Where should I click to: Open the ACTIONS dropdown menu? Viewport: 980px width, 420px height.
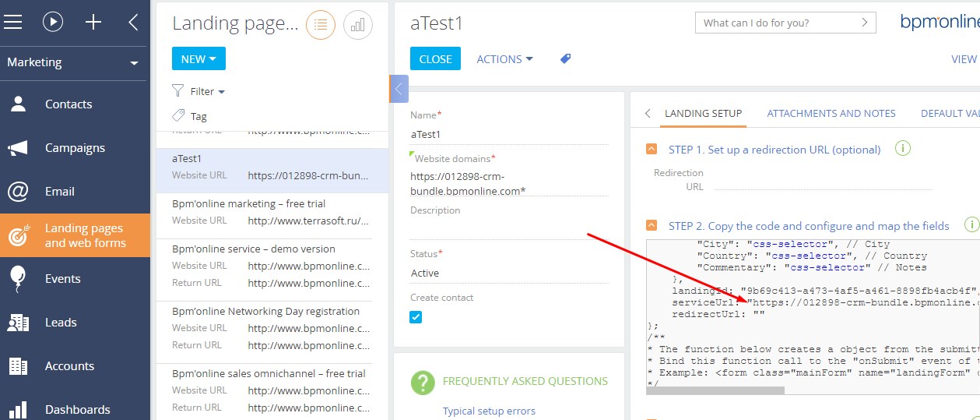(504, 59)
